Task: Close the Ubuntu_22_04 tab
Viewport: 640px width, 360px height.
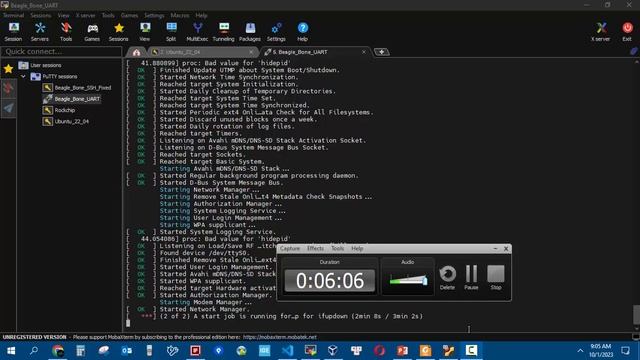Action: pos(251,52)
